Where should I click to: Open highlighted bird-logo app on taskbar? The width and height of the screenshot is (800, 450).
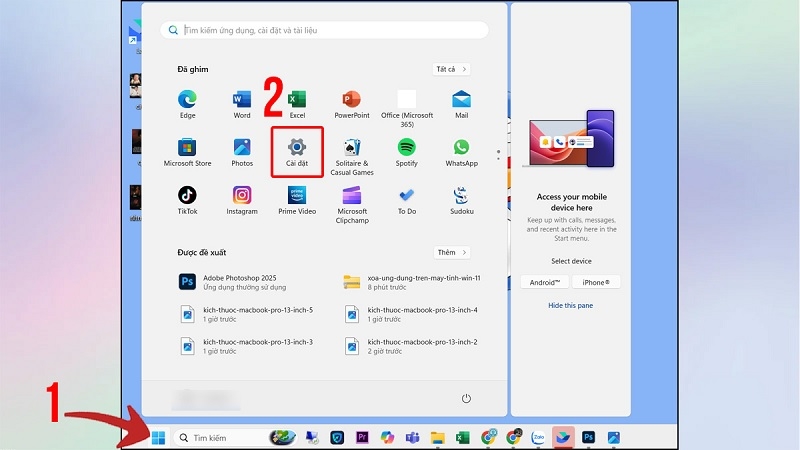coord(563,437)
